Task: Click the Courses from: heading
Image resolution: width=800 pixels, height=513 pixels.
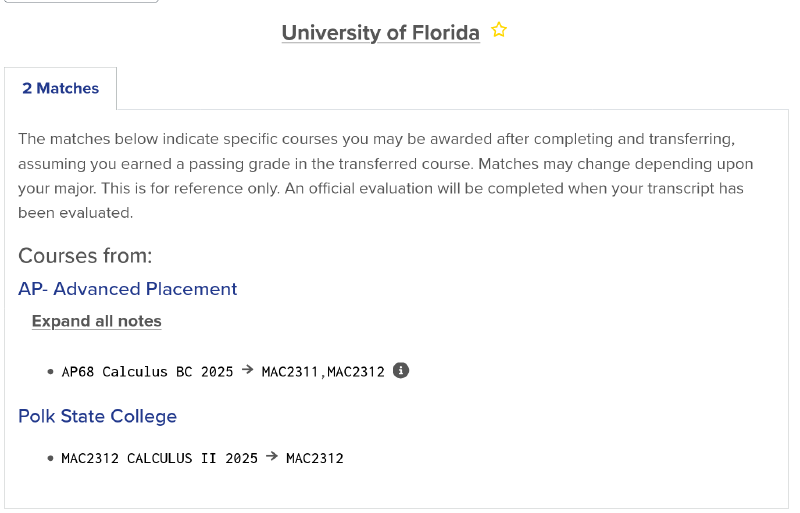Action: pyautogui.click(x=85, y=256)
